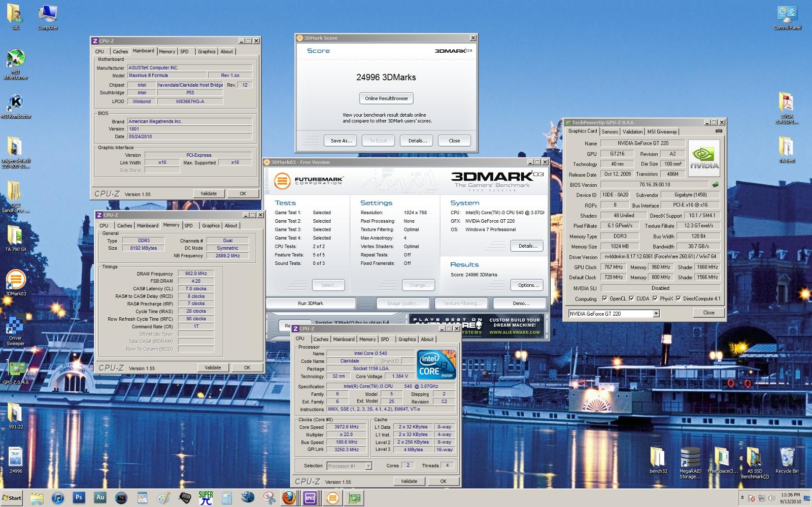Viewport: 812px width, 507px height.
Task: Toggle OpenCL checkbox in GPU-Z
Action: 604,298
